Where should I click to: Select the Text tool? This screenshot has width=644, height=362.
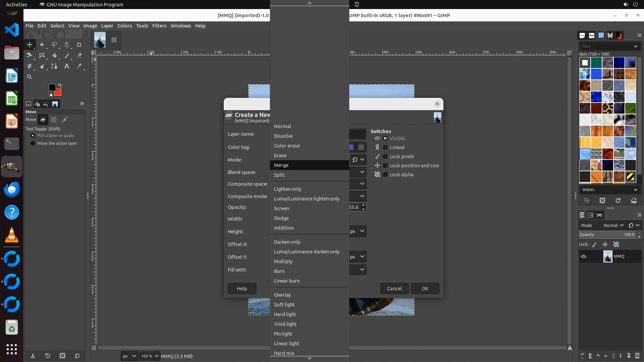pyautogui.click(x=67, y=66)
